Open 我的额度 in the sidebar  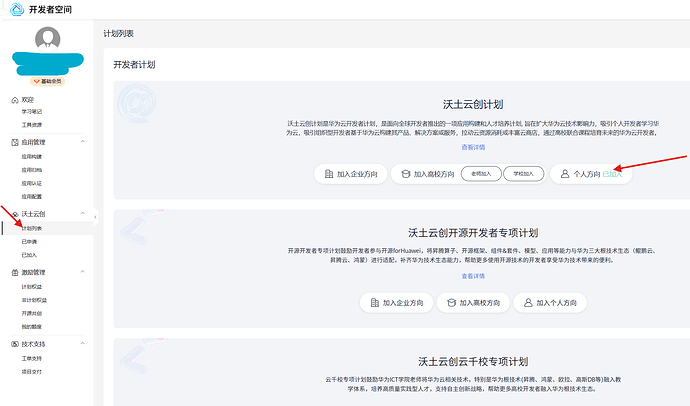(32, 327)
